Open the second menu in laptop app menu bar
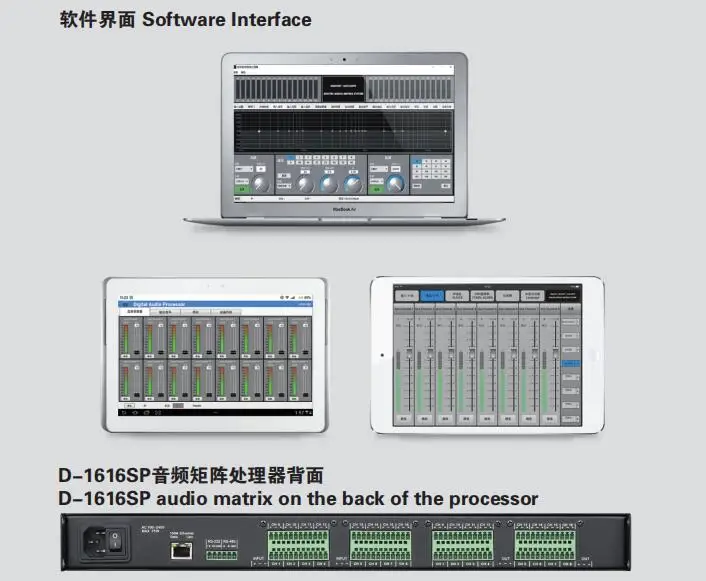This screenshot has width=706, height=581. [243, 73]
